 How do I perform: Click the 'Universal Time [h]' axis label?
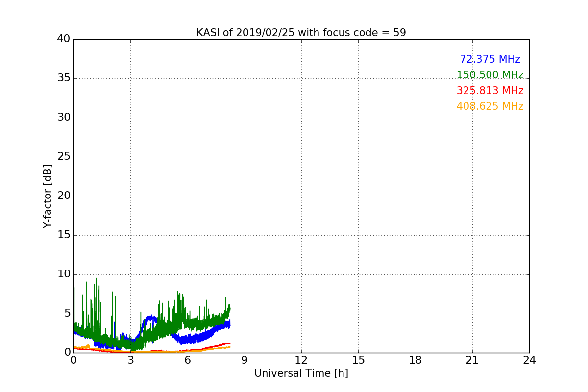[x=301, y=373]
